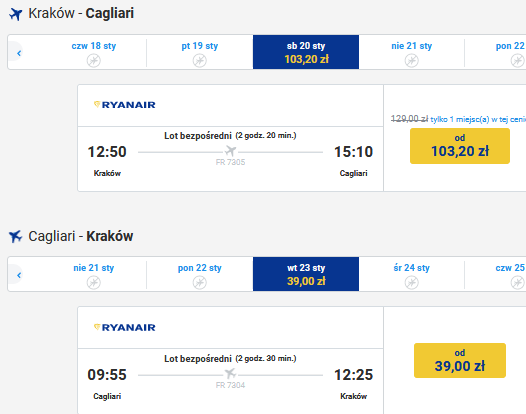526x414 pixels.
Task: Click no-flight icon under pt 19 sty
Action: 200,61
